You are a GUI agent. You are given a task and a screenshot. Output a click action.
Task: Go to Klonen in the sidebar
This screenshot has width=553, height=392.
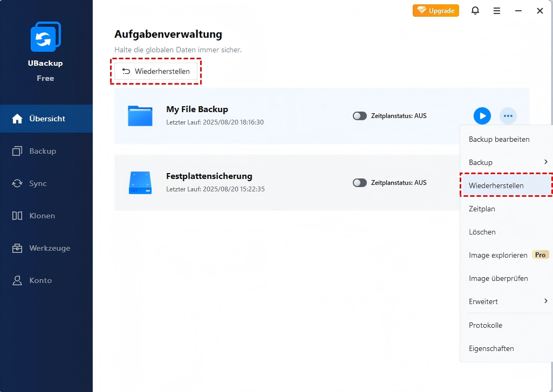(42, 216)
